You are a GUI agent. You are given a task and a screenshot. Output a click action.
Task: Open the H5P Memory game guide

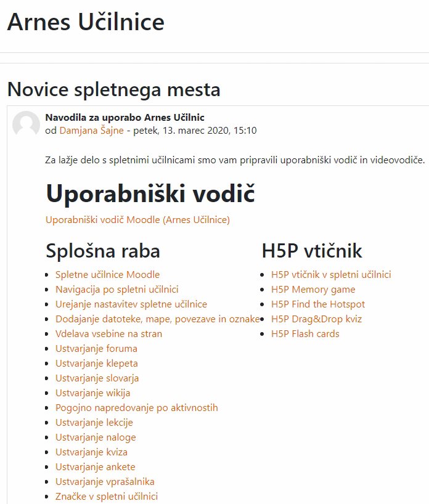click(313, 290)
